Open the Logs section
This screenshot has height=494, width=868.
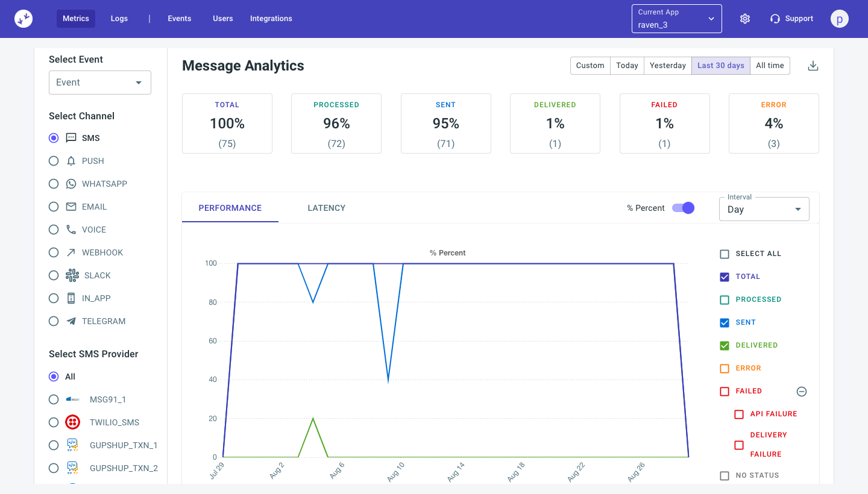coord(119,18)
